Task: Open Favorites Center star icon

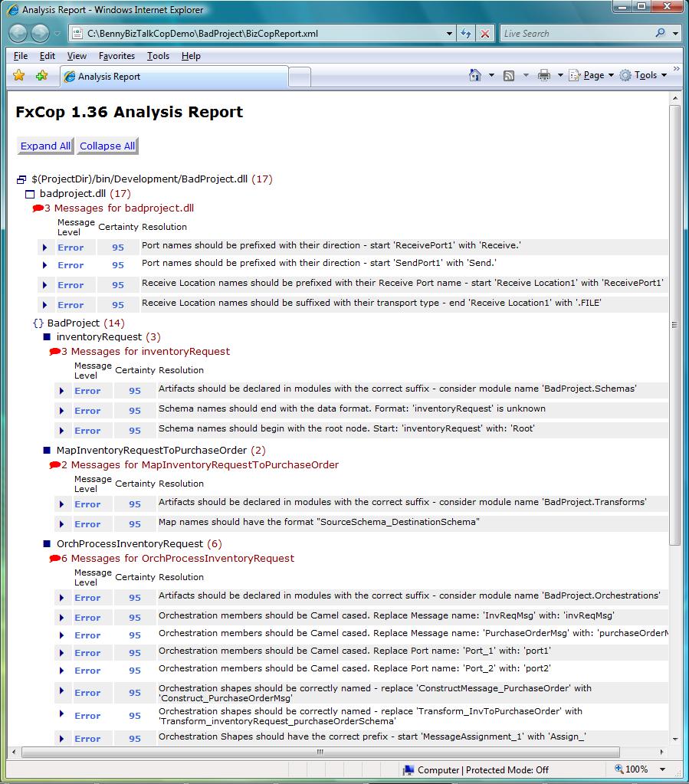Action: click(x=19, y=76)
